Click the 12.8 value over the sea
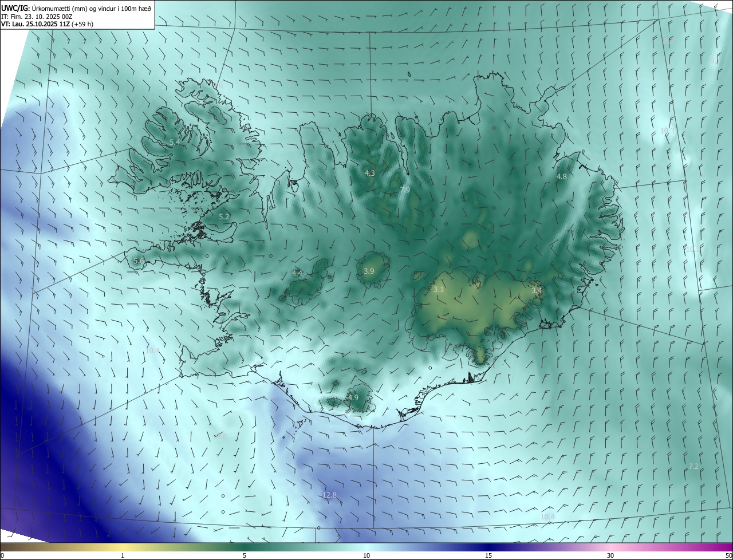Screen dimensions: 733x560 pos(330,495)
